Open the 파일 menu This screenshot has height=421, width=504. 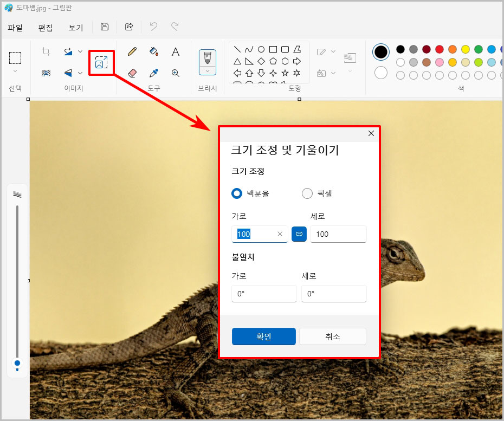click(15, 28)
